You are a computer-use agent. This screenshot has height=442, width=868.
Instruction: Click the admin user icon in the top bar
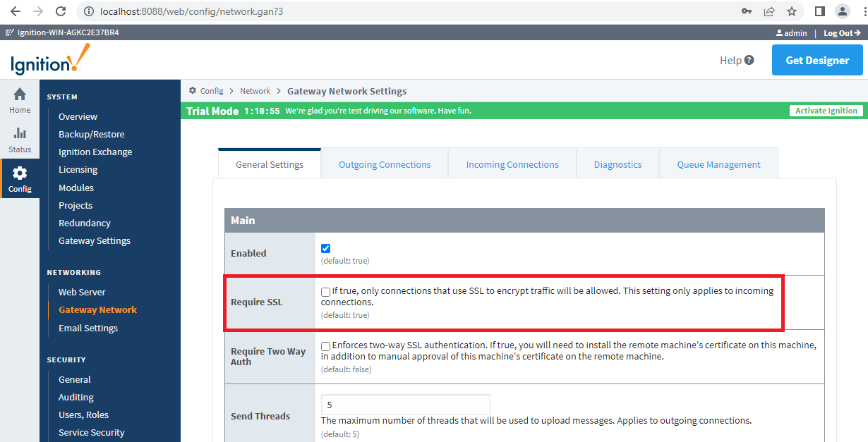tap(780, 32)
